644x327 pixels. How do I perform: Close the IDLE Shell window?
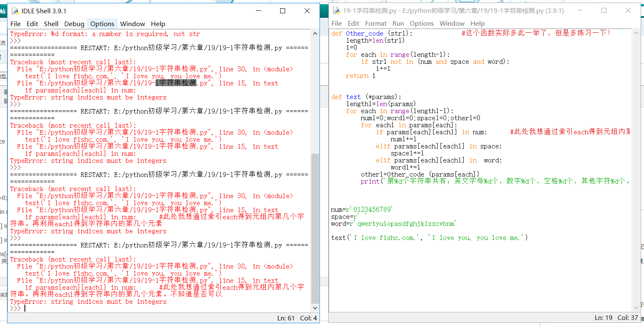[307, 11]
